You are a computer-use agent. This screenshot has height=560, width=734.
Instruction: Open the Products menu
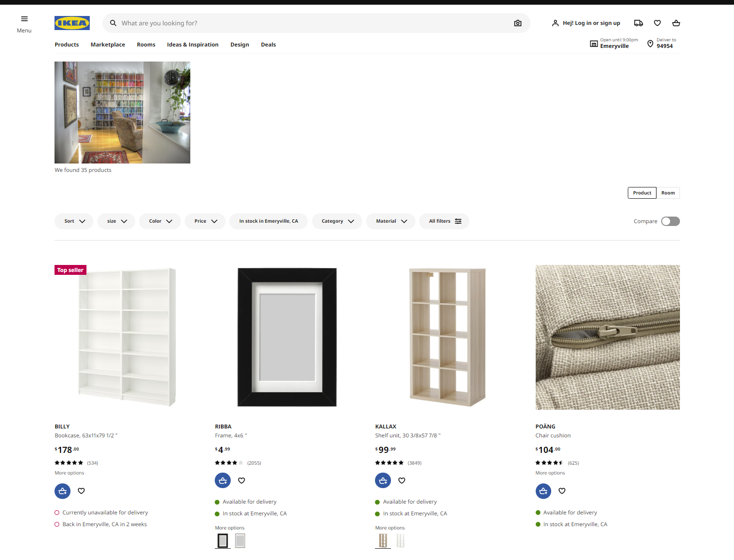[x=67, y=45]
